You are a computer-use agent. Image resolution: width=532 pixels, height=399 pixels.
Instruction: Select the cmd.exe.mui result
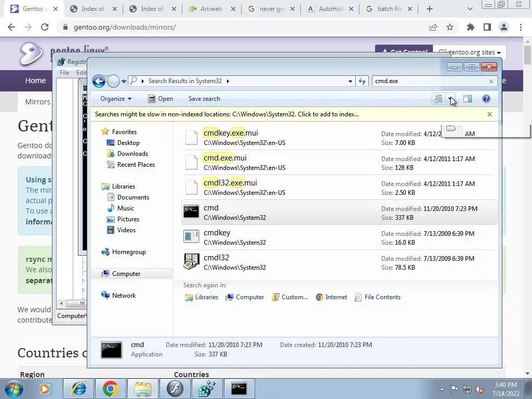click(x=339, y=163)
